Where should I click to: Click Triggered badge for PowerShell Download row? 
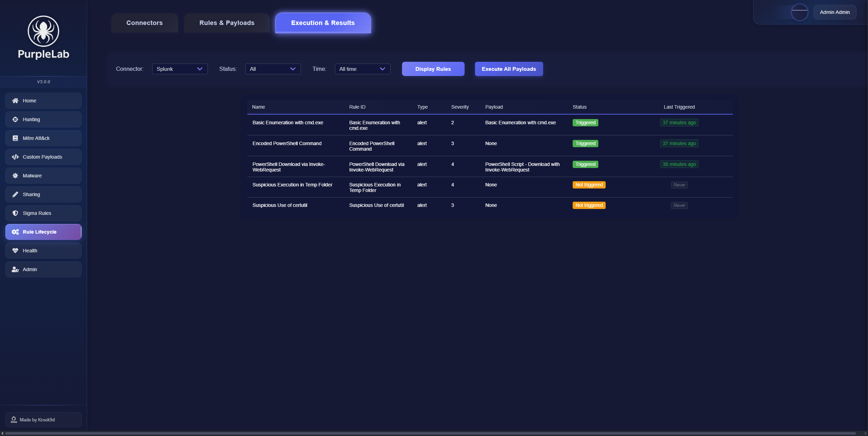click(x=586, y=164)
